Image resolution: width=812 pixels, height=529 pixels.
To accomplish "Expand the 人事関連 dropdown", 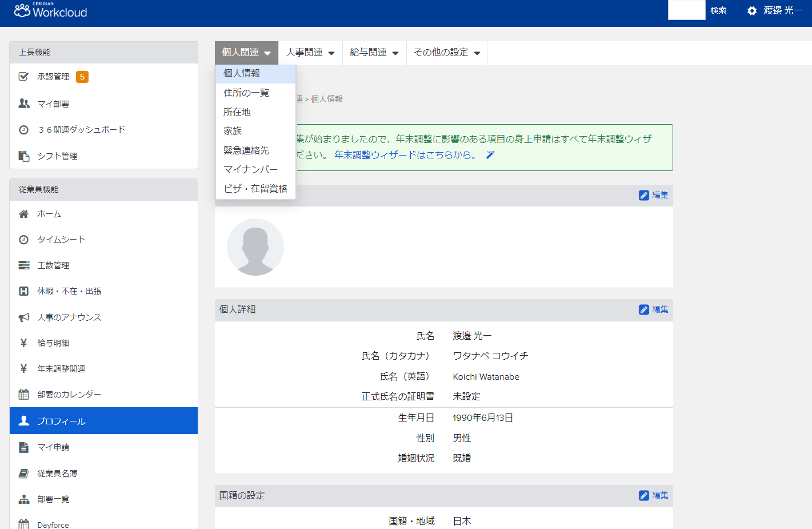I will [310, 53].
